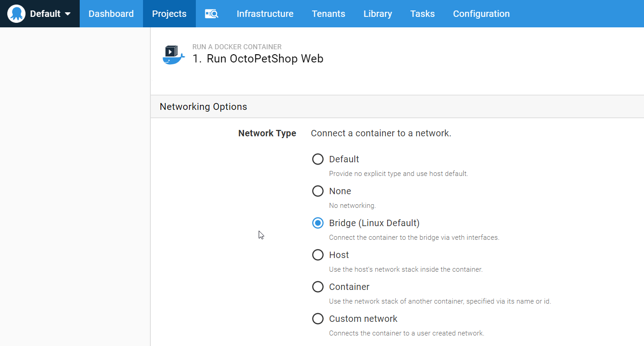Go to the Dashboard tab

coord(111,14)
